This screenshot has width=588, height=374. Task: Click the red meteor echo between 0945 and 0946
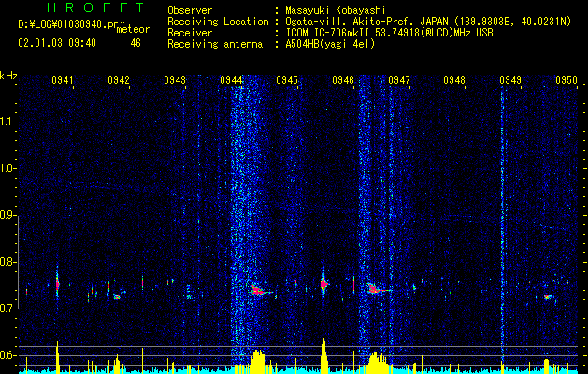tap(324, 284)
